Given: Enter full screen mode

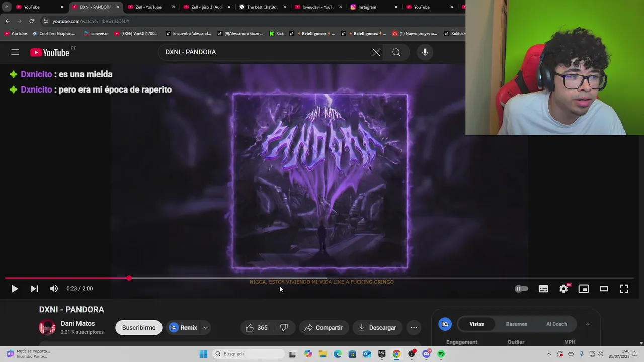Looking at the screenshot, I should click(x=624, y=289).
